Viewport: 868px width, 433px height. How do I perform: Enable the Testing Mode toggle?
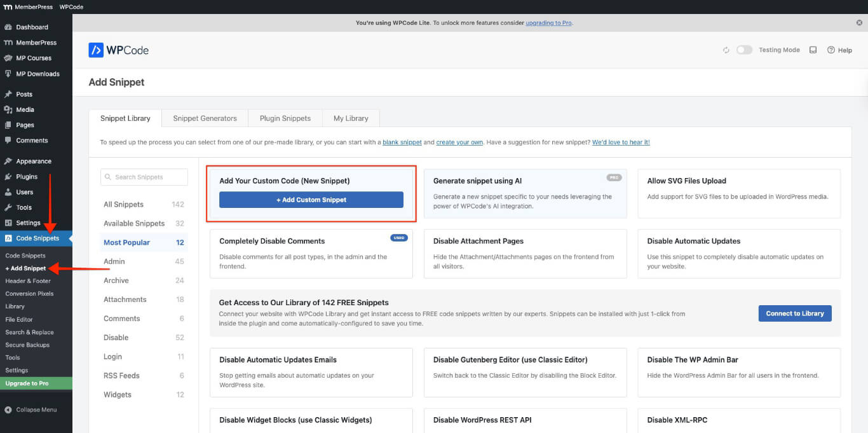(x=743, y=50)
